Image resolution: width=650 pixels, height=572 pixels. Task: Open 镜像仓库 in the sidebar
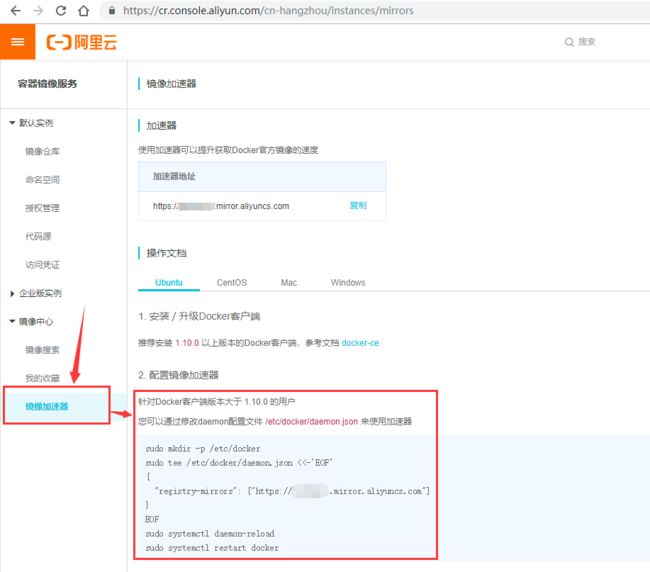42,151
